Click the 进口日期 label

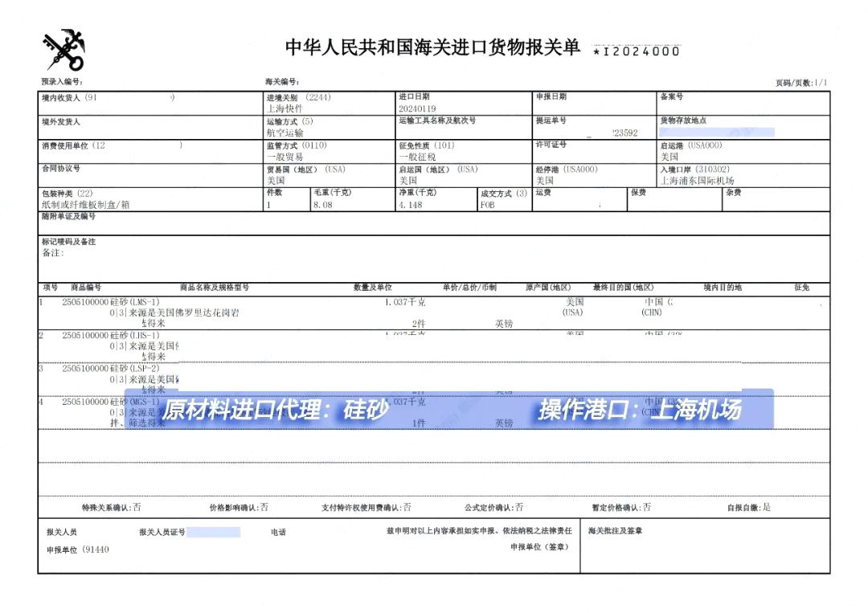click(x=414, y=96)
